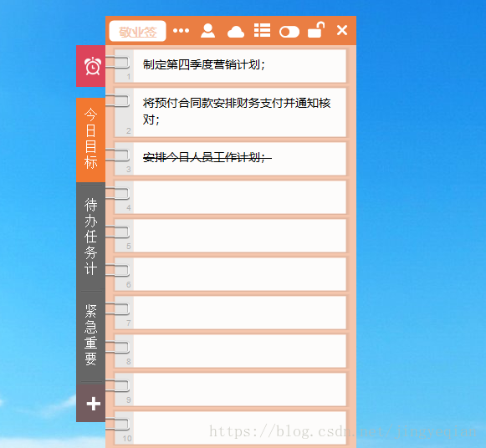Select crossed-out note 安排今日人员工作计划

(x=230, y=159)
